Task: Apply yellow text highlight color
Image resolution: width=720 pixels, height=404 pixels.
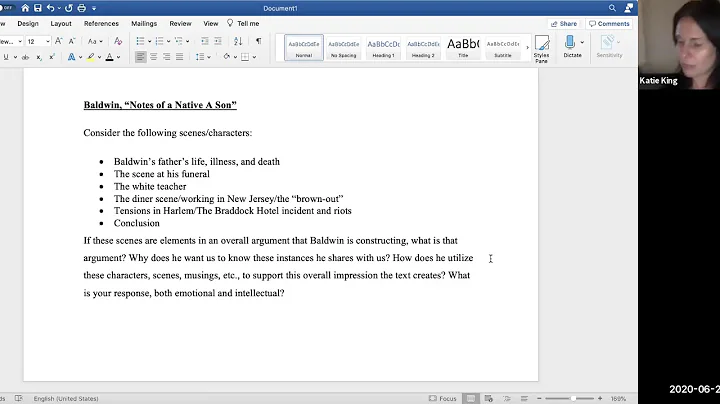Action: pos(90,57)
